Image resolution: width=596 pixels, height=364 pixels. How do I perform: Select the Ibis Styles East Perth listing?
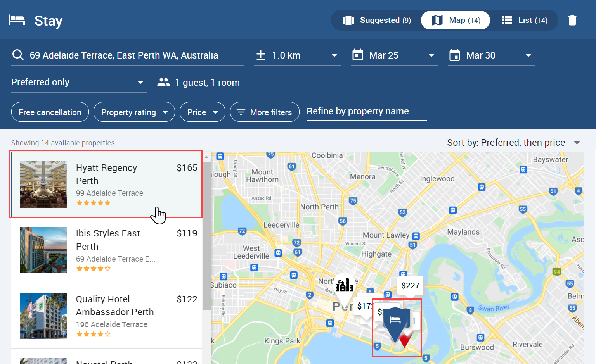click(x=106, y=250)
